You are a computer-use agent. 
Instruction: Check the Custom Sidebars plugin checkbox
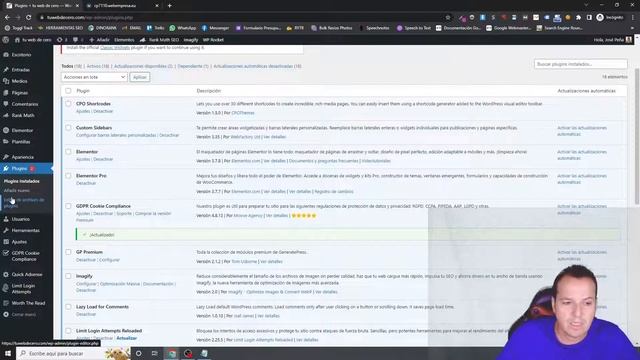(68, 128)
